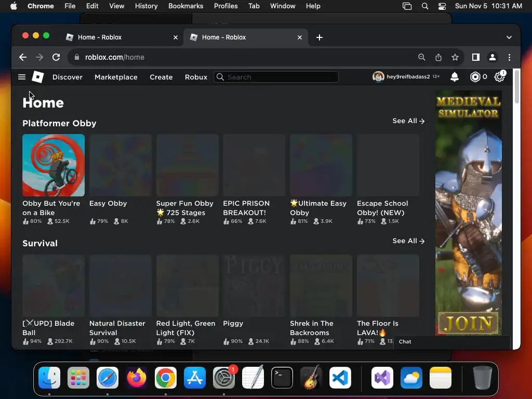Go back with the browser back arrow
The image size is (532, 399).
23,57
